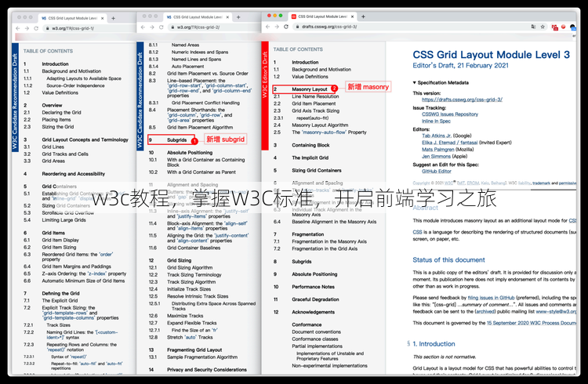Go back in the css-grid-1 window

pyautogui.click(x=17, y=28)
